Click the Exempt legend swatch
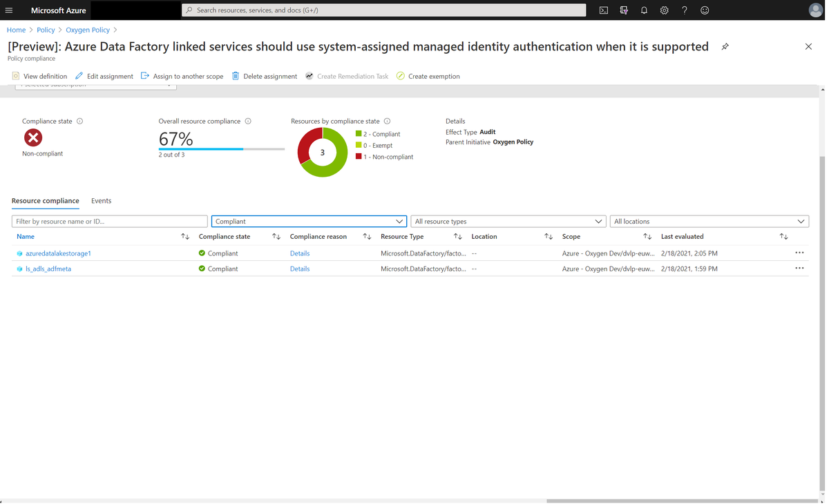829x504 pixels. click(x=359, y=145)
